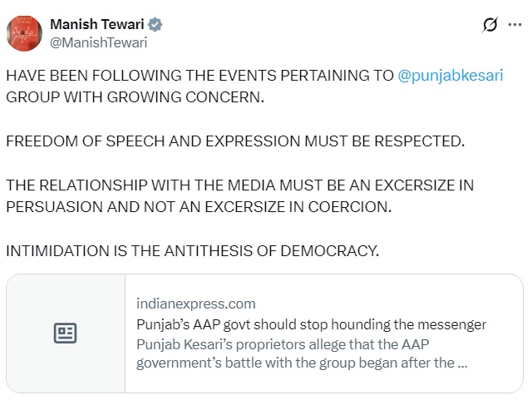The image size is (532, 410).
Task: Click 'GROUP WITH GROWING CONCERN' line
Action: point(135,96)
